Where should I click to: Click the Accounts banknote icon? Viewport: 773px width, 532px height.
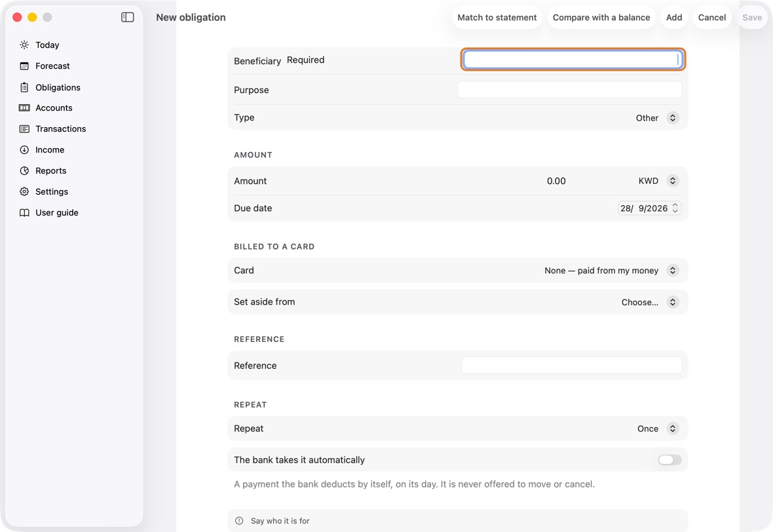pos(24,108)
